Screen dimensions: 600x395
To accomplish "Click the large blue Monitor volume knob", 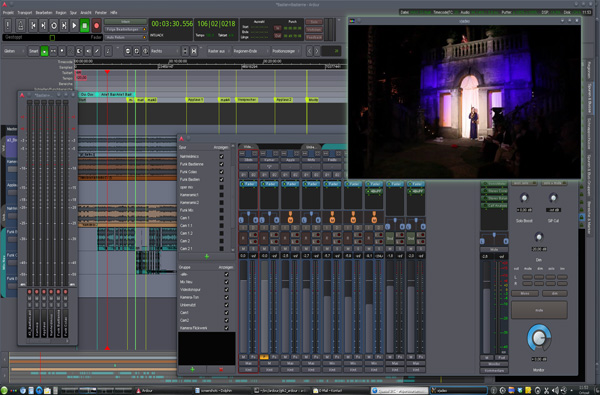I will pos(539,338).
